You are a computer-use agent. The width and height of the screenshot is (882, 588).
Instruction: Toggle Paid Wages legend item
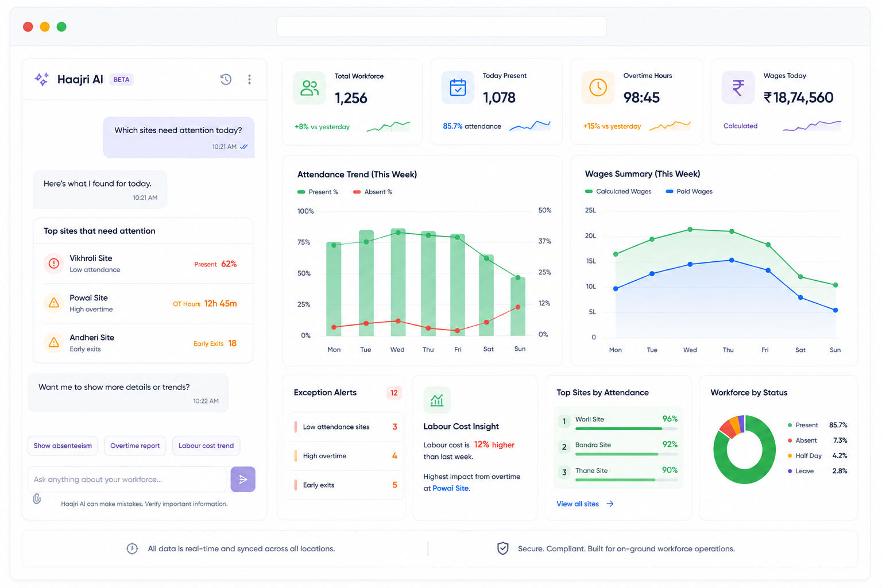pyautogui.click(x=689, y=191)
